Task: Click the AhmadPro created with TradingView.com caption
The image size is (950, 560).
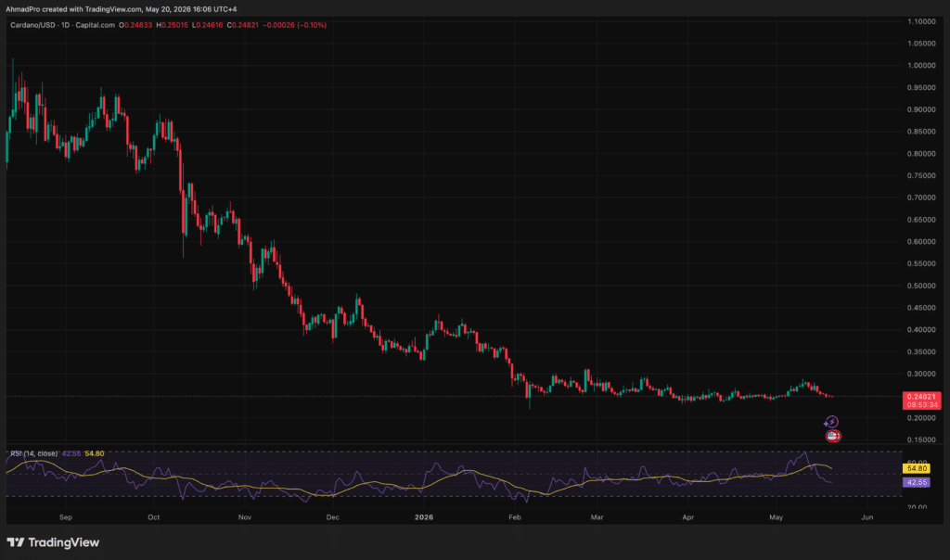Action: (x=122, y=9)
